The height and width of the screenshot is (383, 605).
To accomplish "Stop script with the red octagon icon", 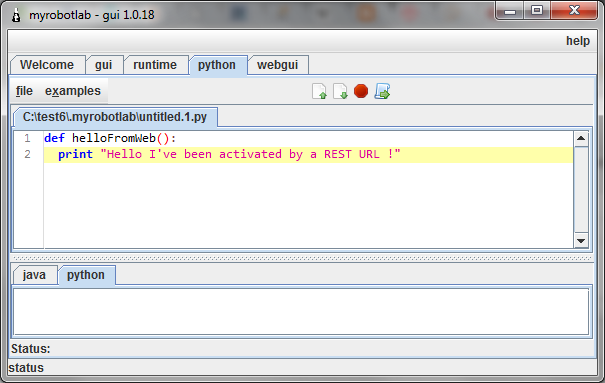I will coord(361,91).
